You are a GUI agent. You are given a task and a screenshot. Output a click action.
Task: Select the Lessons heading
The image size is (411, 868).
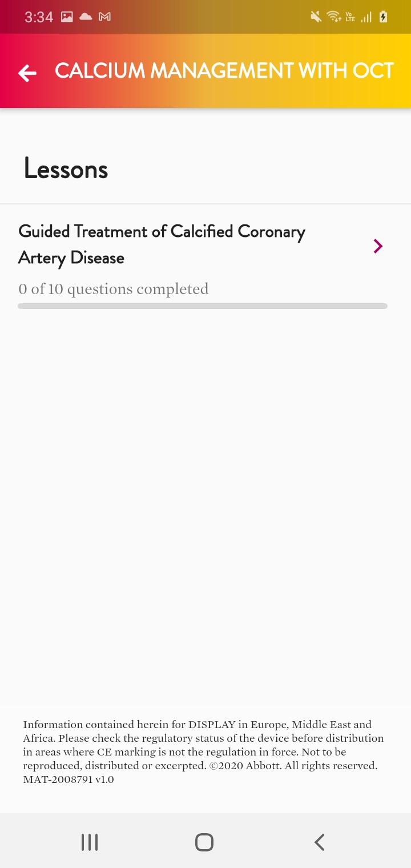coord(66,169)
